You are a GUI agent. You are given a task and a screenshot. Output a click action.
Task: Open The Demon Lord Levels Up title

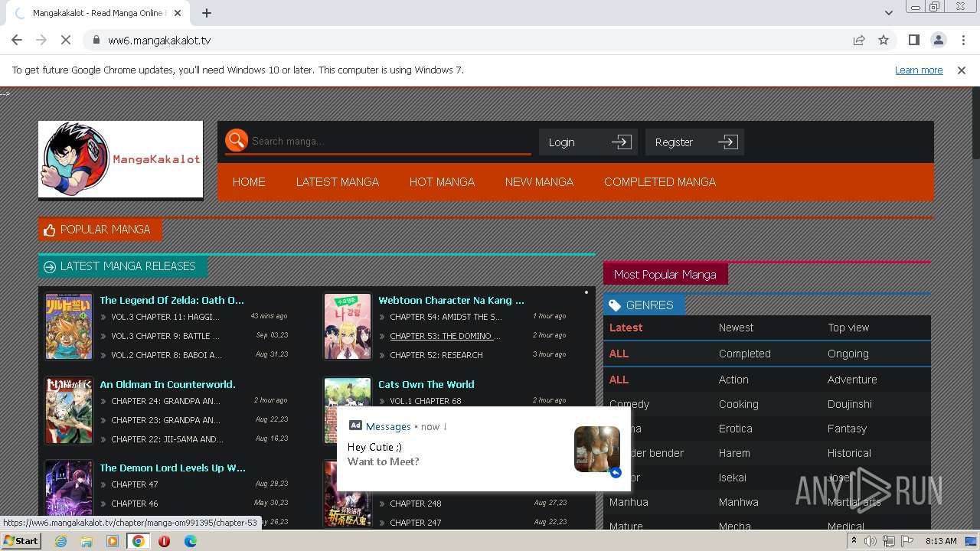point(172,468)
